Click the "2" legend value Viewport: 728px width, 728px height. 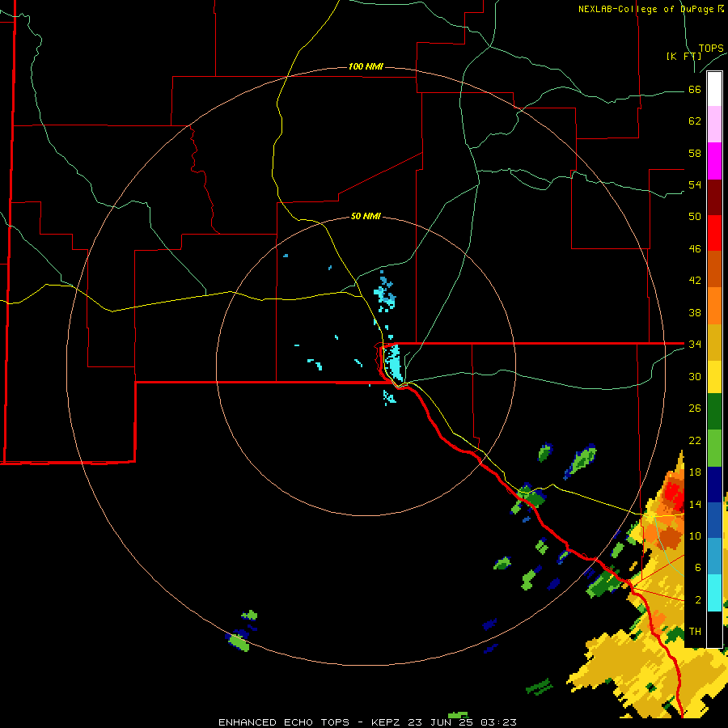697,600
